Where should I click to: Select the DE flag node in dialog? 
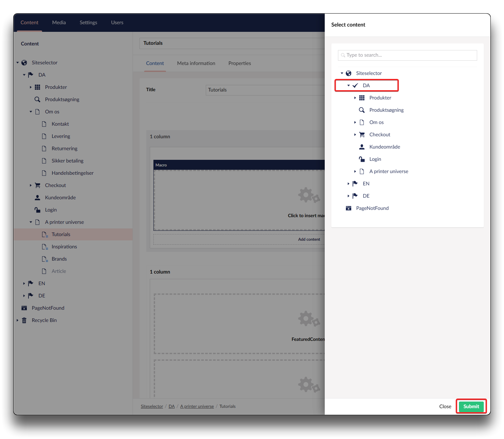coord(366,196)
